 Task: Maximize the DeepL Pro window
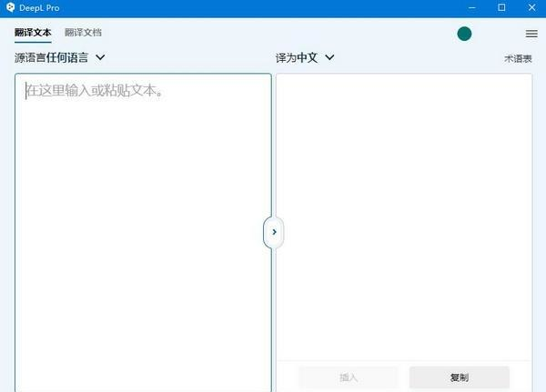(x=501, y=7)
